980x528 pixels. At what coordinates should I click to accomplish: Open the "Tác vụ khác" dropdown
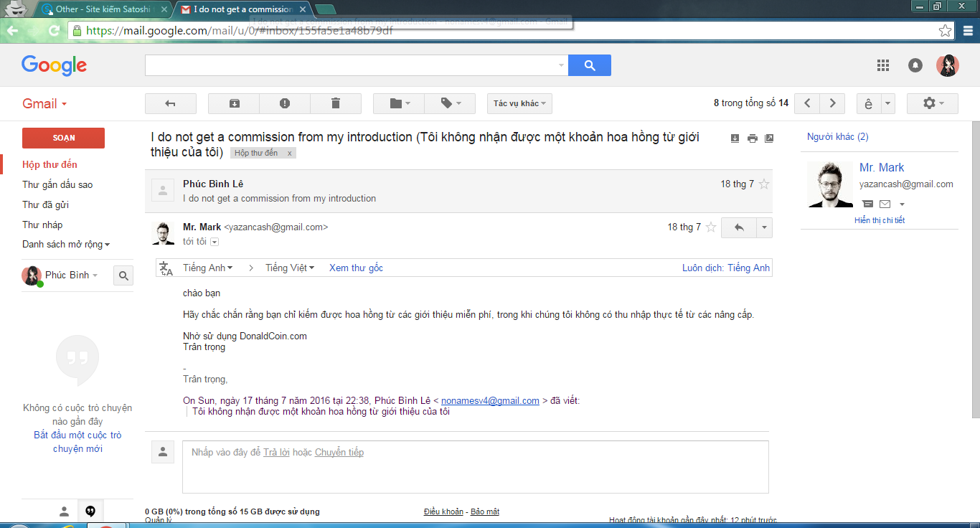click(x=519, y=103)
